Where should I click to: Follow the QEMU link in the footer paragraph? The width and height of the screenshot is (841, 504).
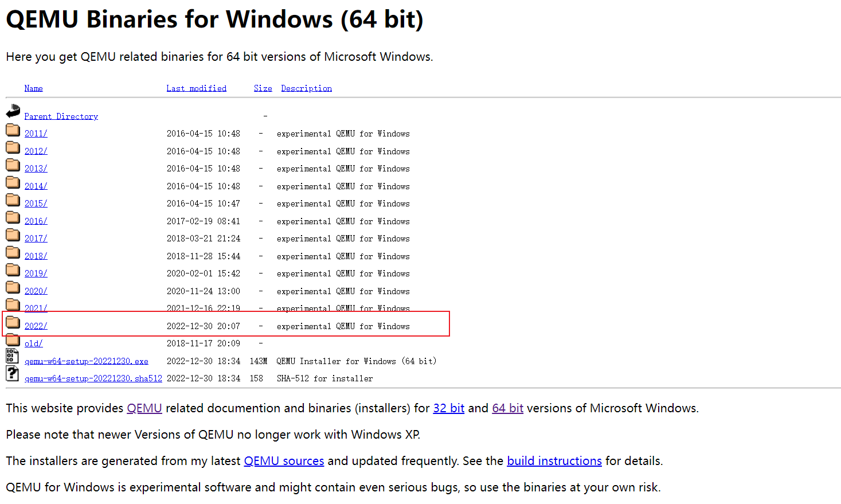tap(144, 408)
